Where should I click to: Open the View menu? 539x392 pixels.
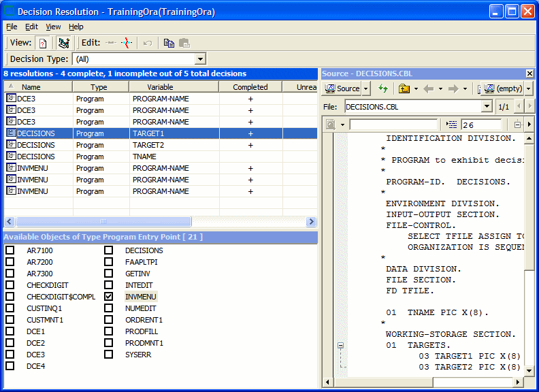[x=53, y=27]
